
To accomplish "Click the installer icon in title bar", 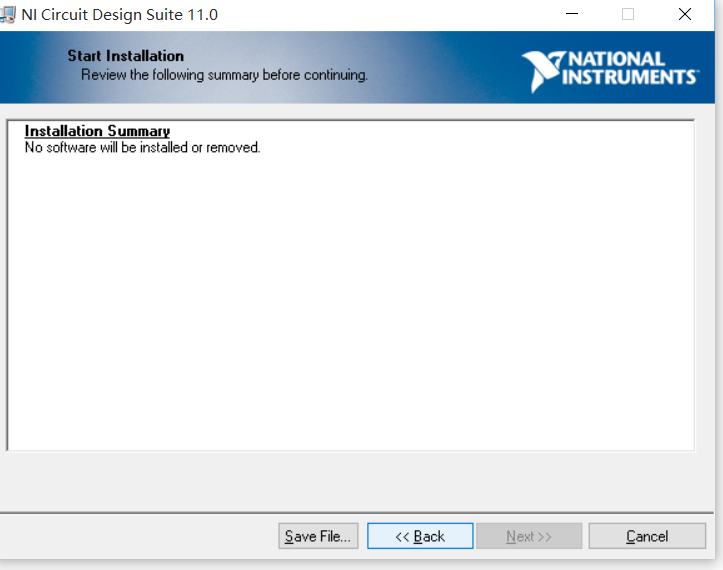I will click(7, 14).
